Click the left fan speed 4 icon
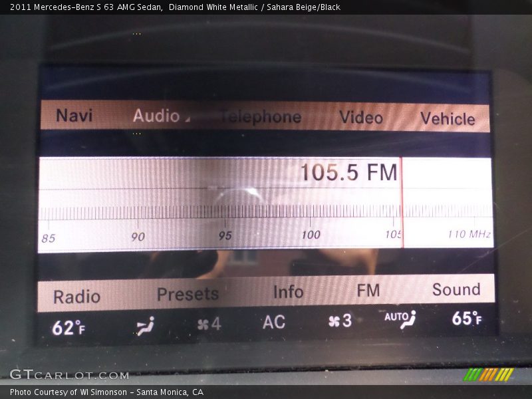This screenshot has height=399, width=532. click(x=209, y=324)
